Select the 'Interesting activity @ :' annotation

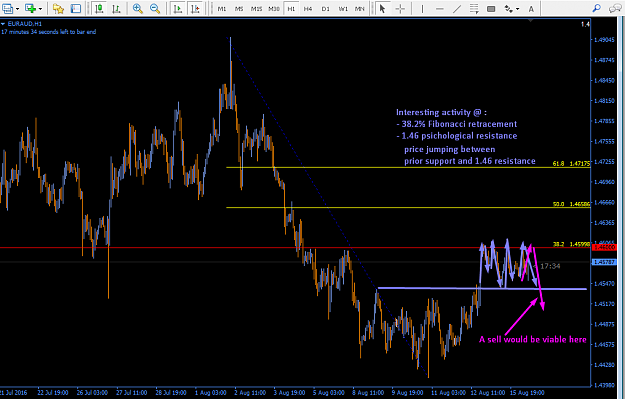(x=441, y=112)
